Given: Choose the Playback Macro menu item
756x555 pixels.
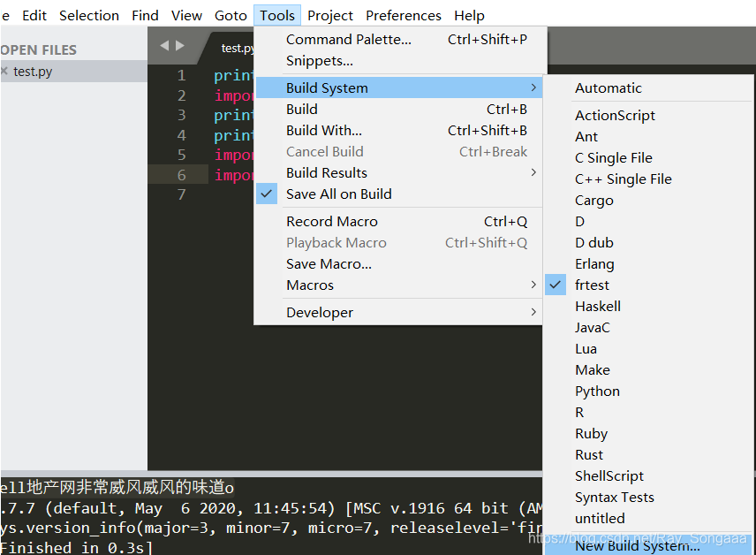Looking at the screenshot, I should (398, 243).
